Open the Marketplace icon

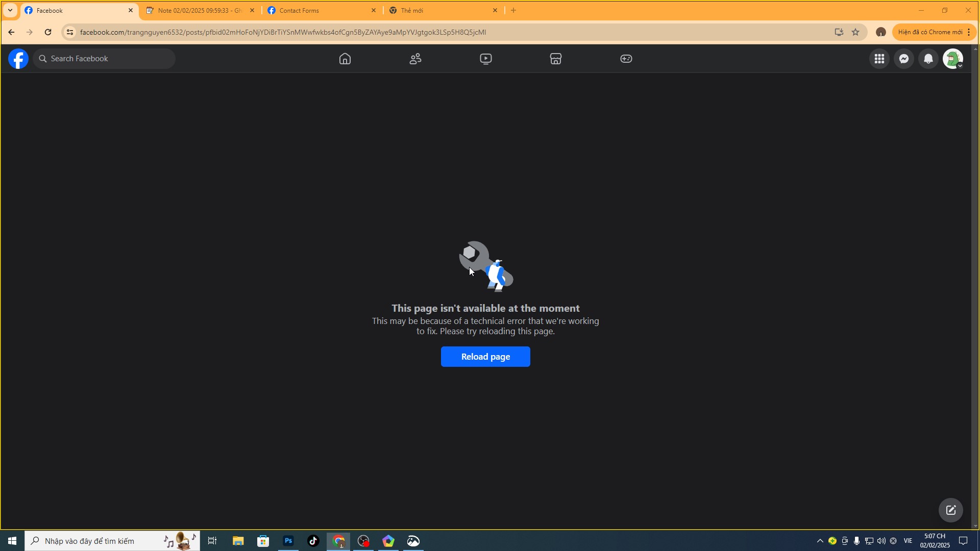[x=556, y=59]
